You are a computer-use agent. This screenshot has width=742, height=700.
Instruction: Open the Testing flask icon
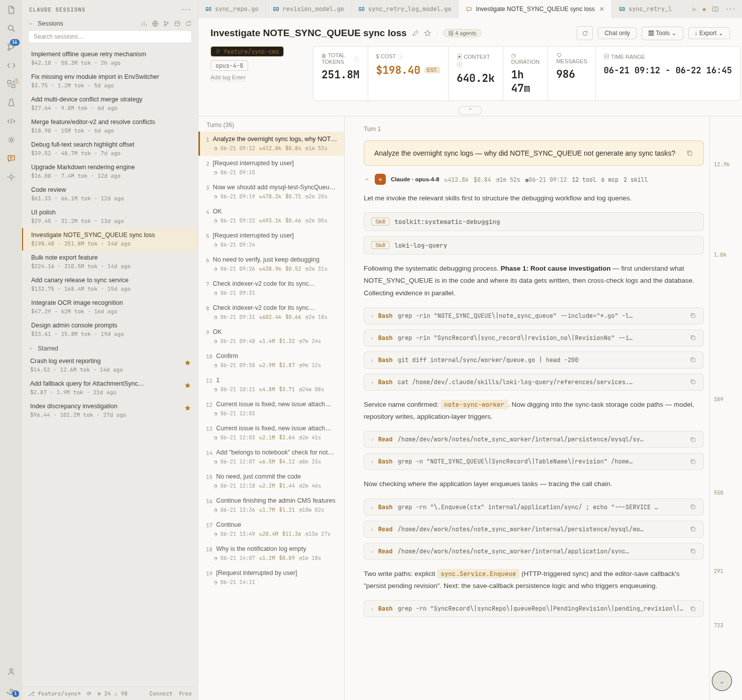click(x=11, y=102)
